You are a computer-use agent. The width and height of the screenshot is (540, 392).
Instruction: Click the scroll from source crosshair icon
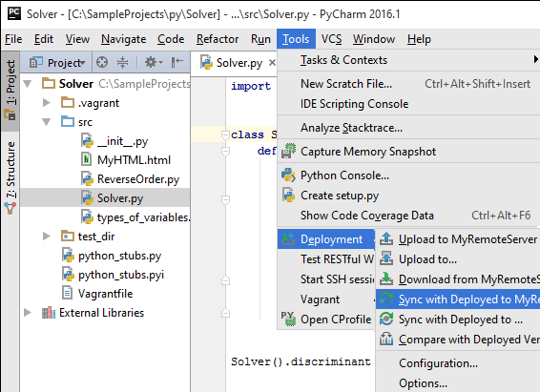pos(102,62)
